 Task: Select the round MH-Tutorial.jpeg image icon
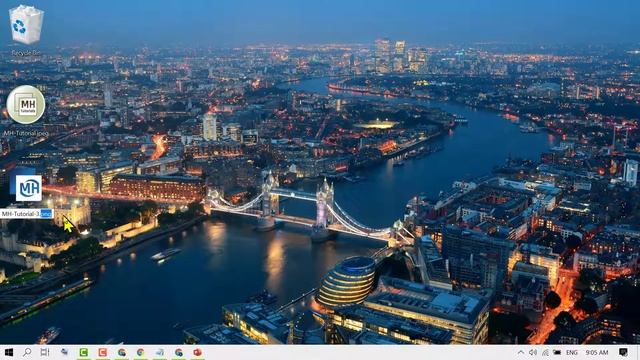pos(26,104)
